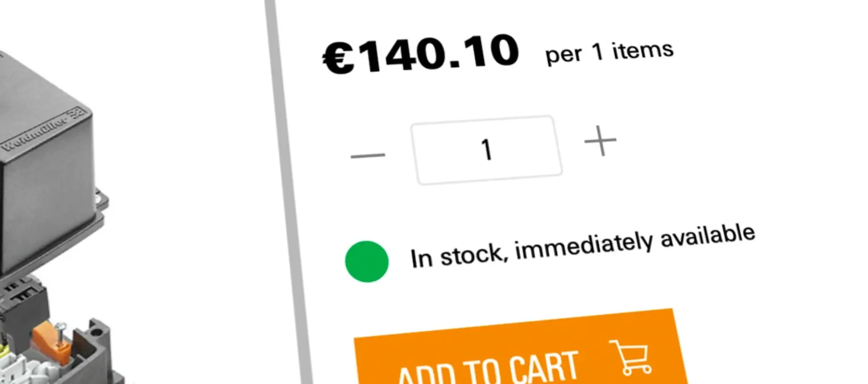Click the word "available" in the stock status
The image size is (868, 384).
pos(708,236)
